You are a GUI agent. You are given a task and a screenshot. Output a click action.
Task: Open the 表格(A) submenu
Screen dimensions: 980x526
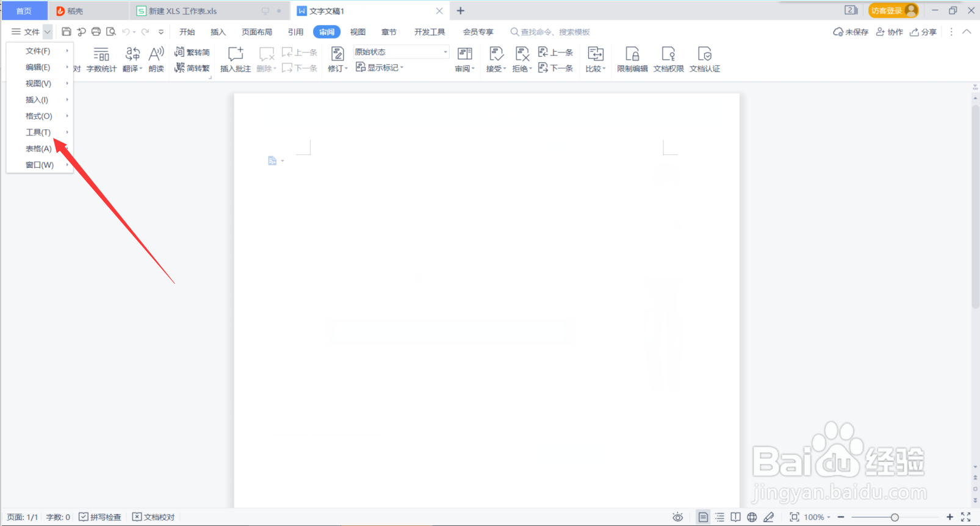pos(40,148)
